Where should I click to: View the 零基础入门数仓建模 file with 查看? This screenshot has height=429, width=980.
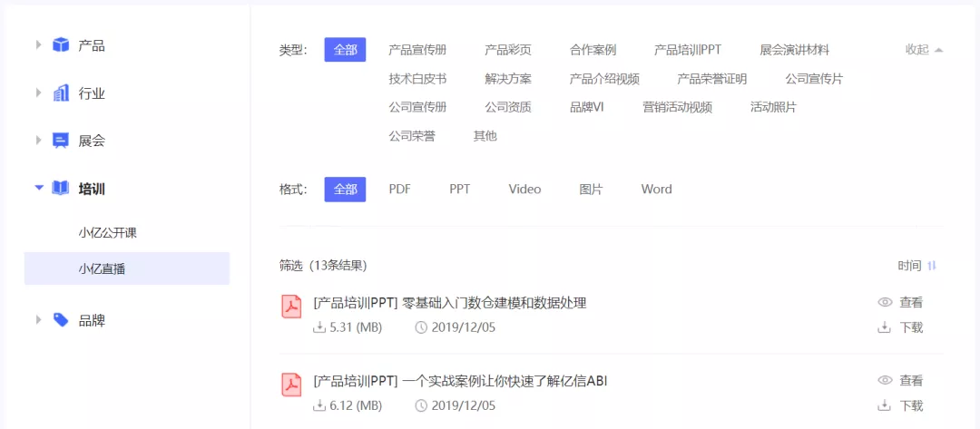coord(901,303)
